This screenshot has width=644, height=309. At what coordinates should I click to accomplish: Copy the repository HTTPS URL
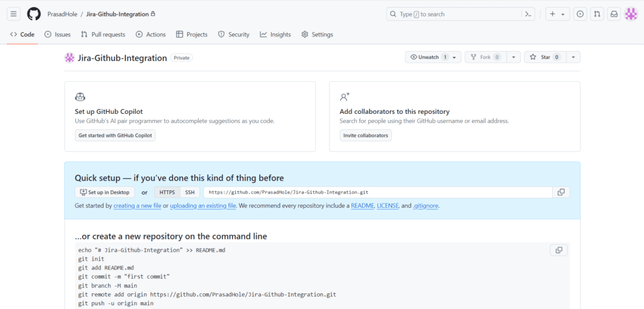(x=561, y=192)
